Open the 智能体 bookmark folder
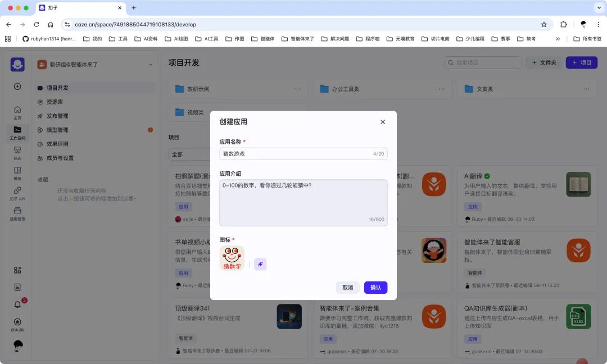 (263, 39)
